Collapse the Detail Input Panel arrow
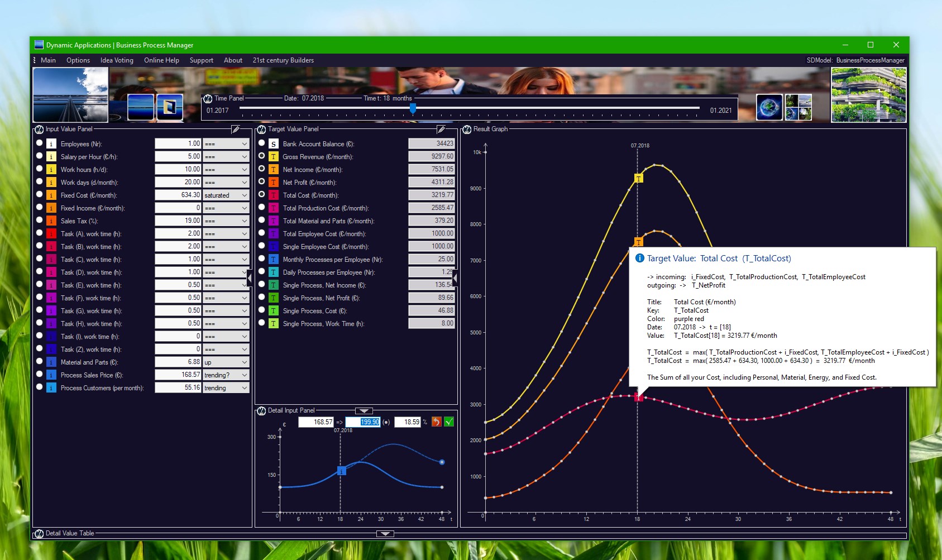This screenshot has height=560, width=942. [x=364, y=411]
